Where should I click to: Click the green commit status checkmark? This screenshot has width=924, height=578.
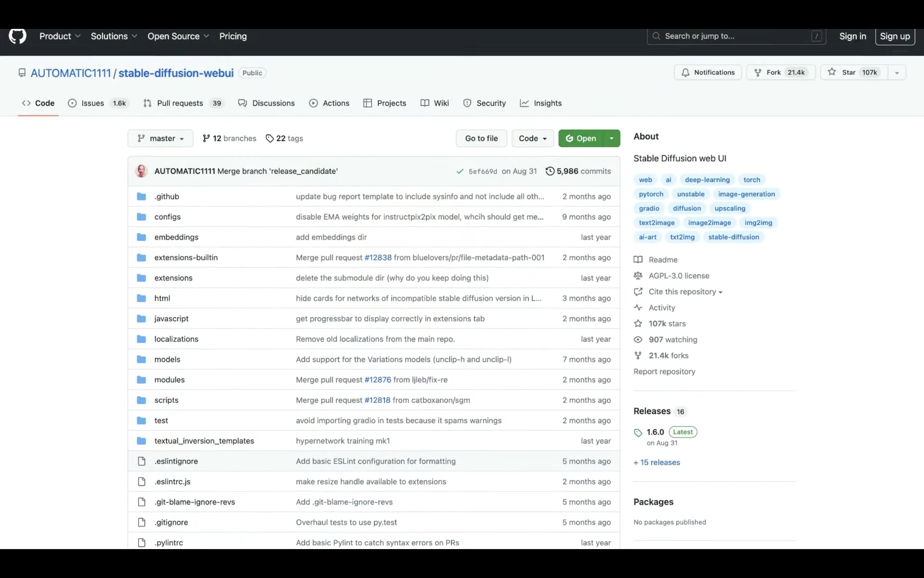[460, 171]
